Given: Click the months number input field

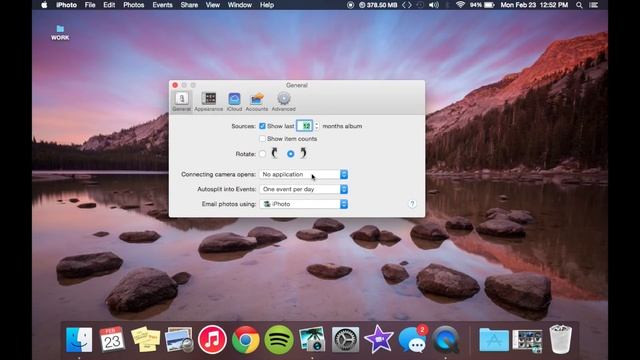Looking at the screenshot, I should tap(305, 126).
